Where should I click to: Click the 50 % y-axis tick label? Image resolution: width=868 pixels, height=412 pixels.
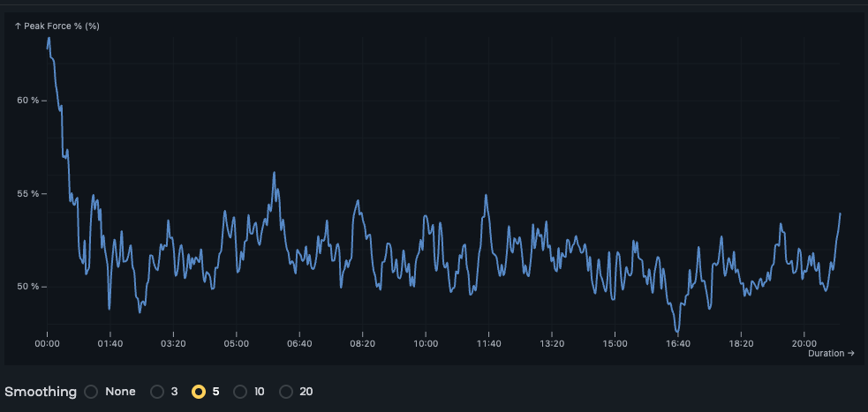coord(30,287)
